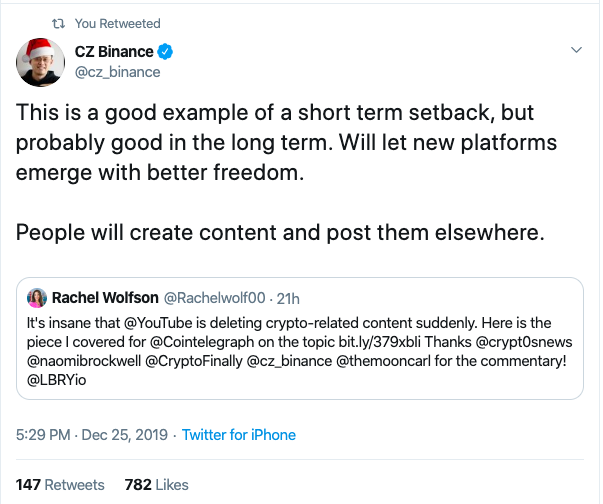
Task: Click the @LBRYio mention
Action: pos(57,380)
